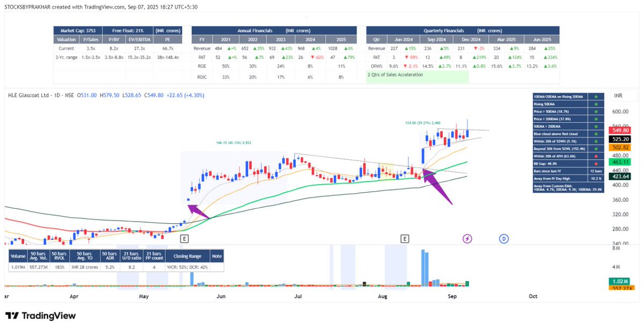
Task: Click red dot beside 'Within 30% of ATH'
Action: coord(596,156)
